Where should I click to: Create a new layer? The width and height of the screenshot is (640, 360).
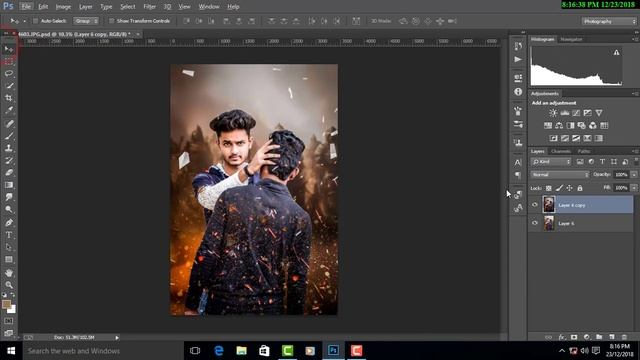[x=611, y=337]
